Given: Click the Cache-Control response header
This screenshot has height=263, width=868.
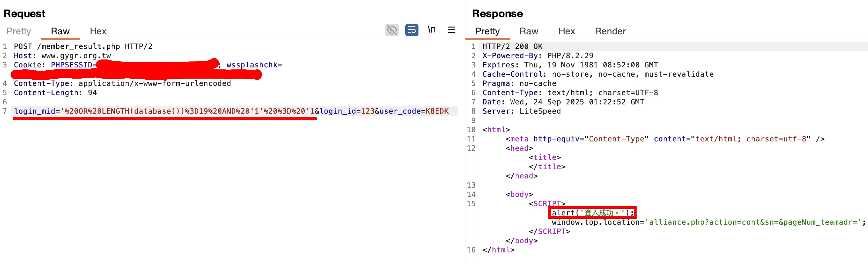Looking at the screenshot, I should (x=598, y=74).
